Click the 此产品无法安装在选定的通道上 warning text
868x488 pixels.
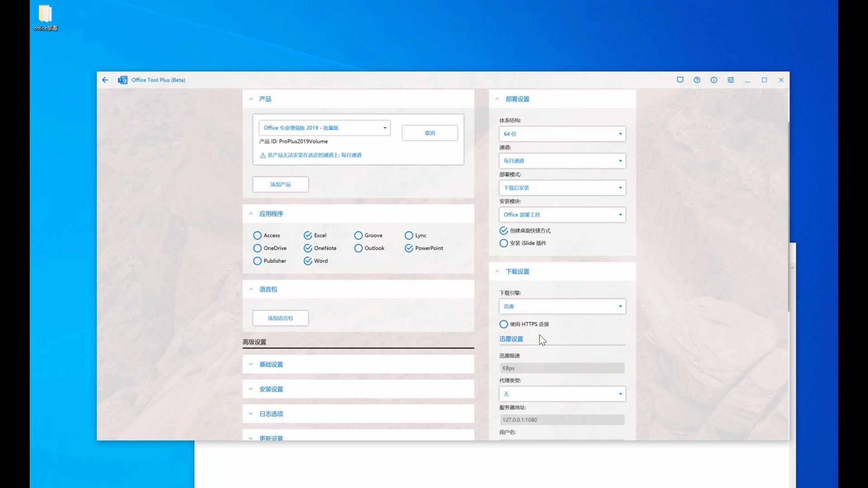pos(315,155)
